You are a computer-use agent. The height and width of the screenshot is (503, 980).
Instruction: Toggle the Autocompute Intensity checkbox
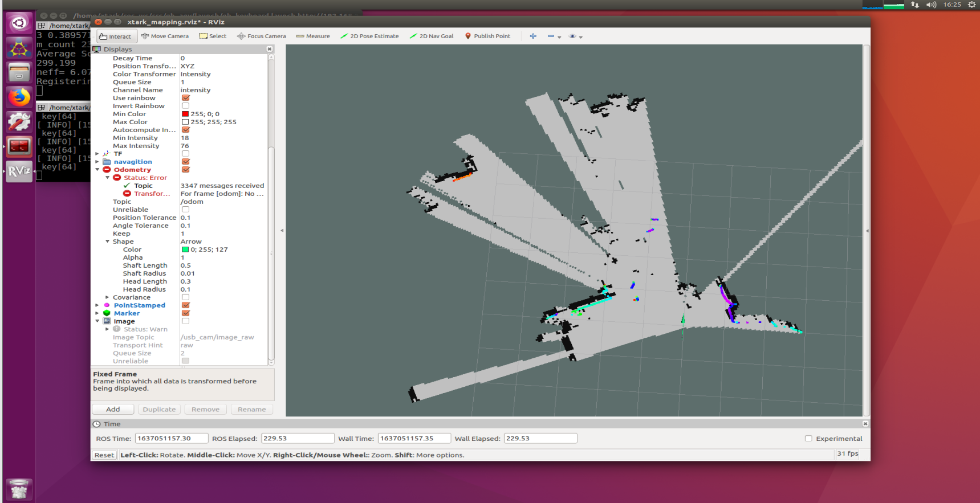pyautogui.click(x=185, y=130)
